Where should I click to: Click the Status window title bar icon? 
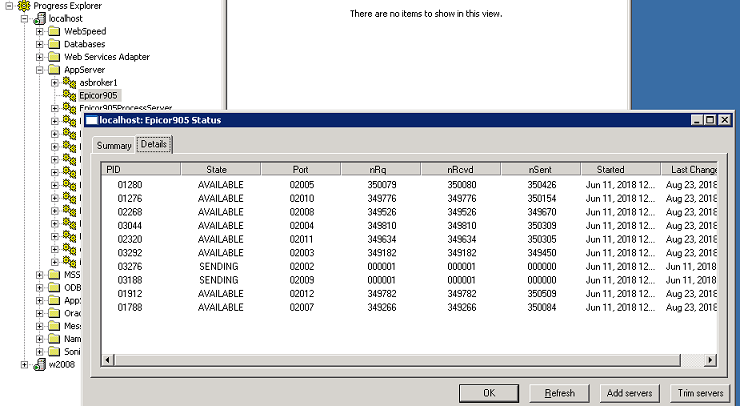pos(91,120)
